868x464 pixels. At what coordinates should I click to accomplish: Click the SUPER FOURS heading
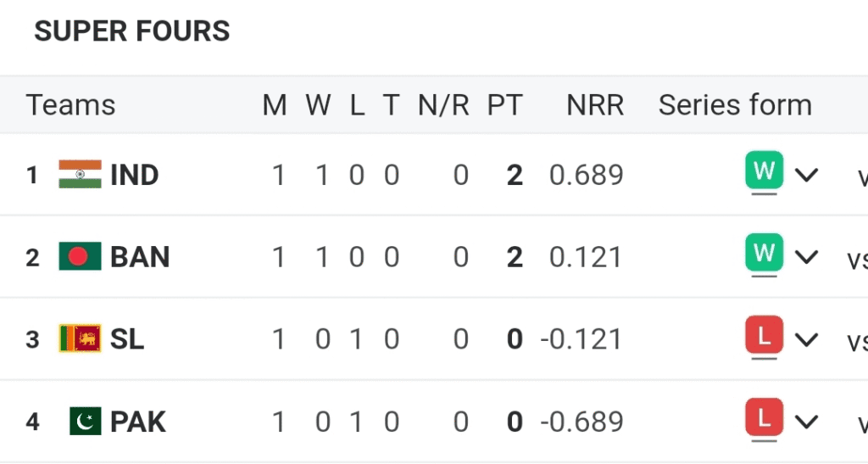coord(131,31)
